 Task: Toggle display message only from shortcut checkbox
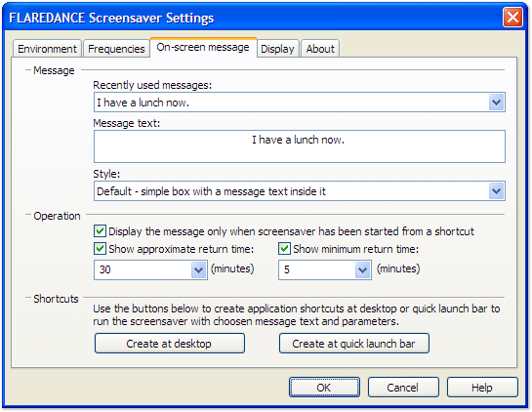100,231
